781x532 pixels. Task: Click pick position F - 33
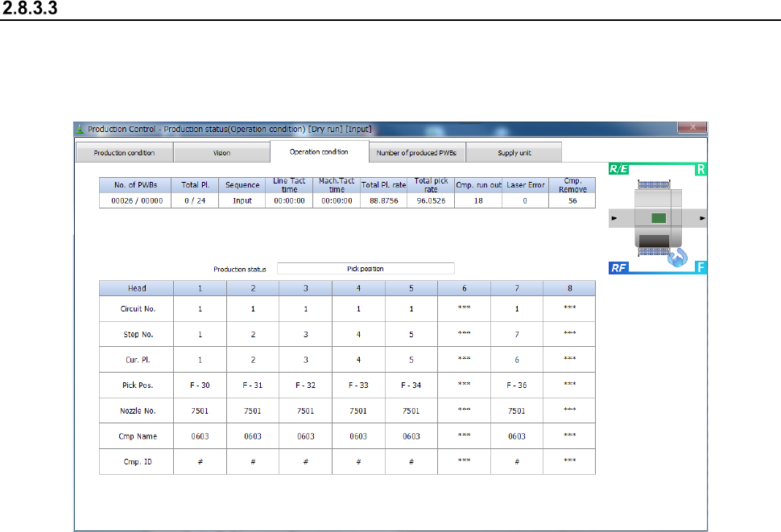tap(358, 386)
